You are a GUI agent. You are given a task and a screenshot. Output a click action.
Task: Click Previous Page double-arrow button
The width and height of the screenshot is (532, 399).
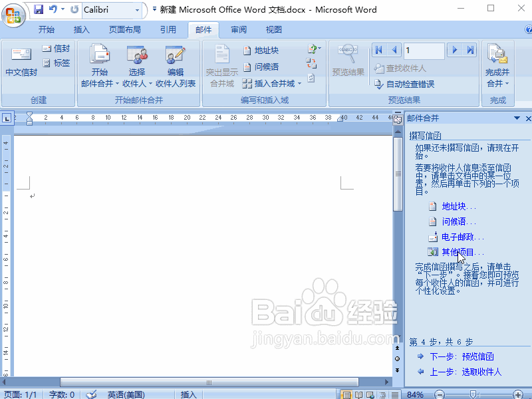pyautogui.click(x=397, y=348)
